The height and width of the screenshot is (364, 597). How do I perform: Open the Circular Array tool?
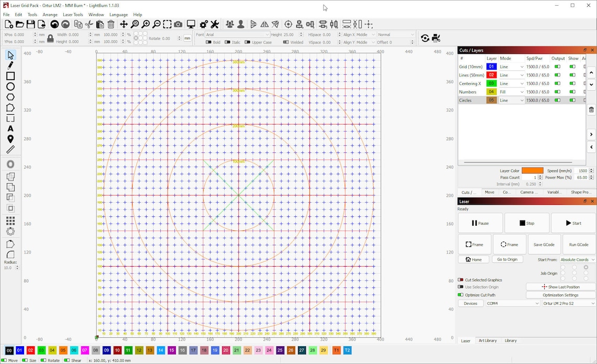click(10, 231)
